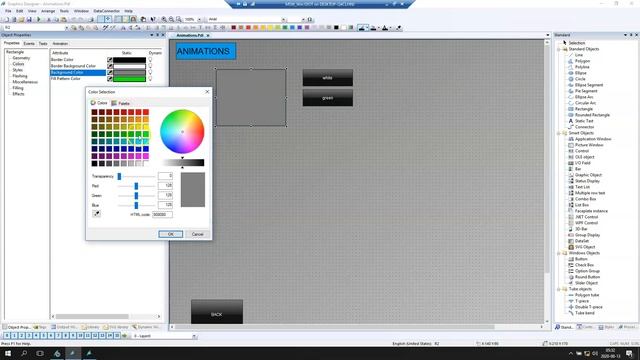Click the green button on canvas
The width and height of the screenshot is (640, 360).
coord(328,98)
